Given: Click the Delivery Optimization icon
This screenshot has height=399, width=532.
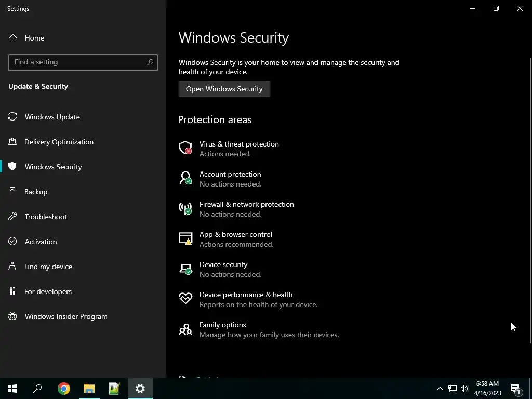Looking at the screenshot, I should [12, 141].
